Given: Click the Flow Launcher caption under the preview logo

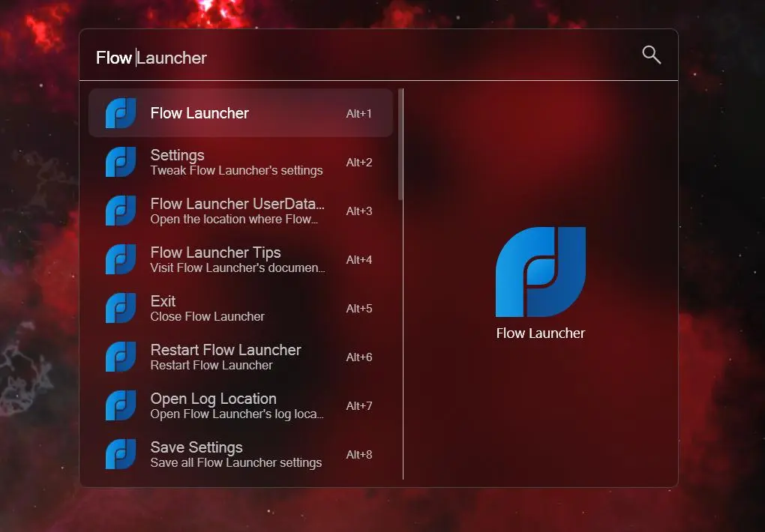Looking at the screenshot, I should [x=541, y=333].
